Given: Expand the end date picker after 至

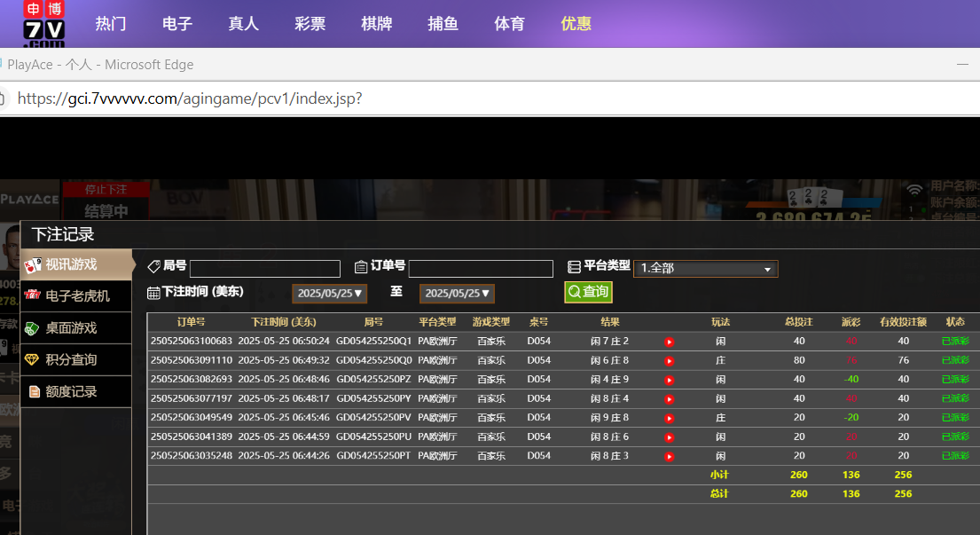Looking at the screenshot, I should 457,294.
